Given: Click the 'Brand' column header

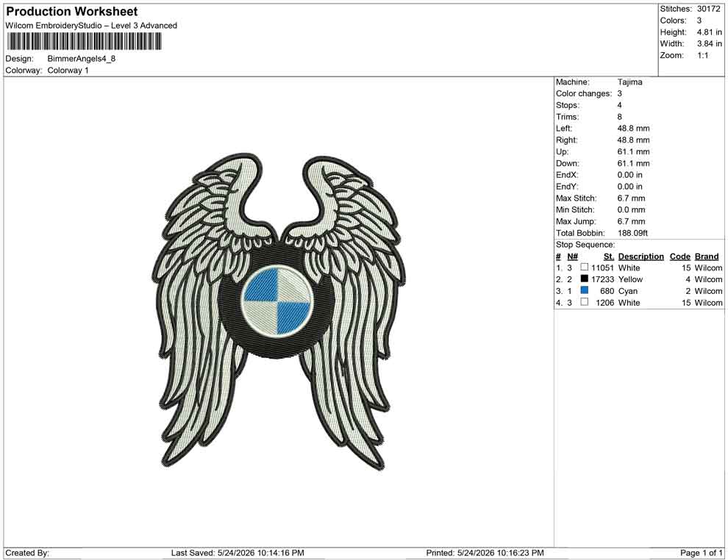Looking at the screenshot, I should (x=707, y=256).
